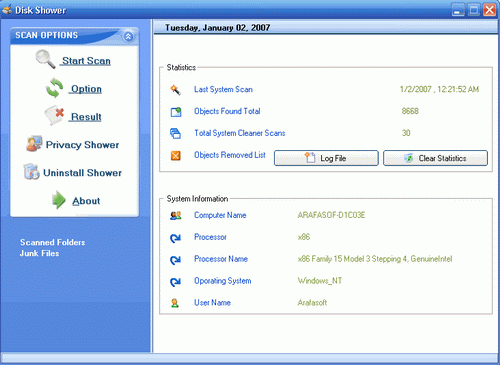Click the Clear Statistics button
Image resolution: width=500 pixels, height=365 pixels.
[435, 158]
